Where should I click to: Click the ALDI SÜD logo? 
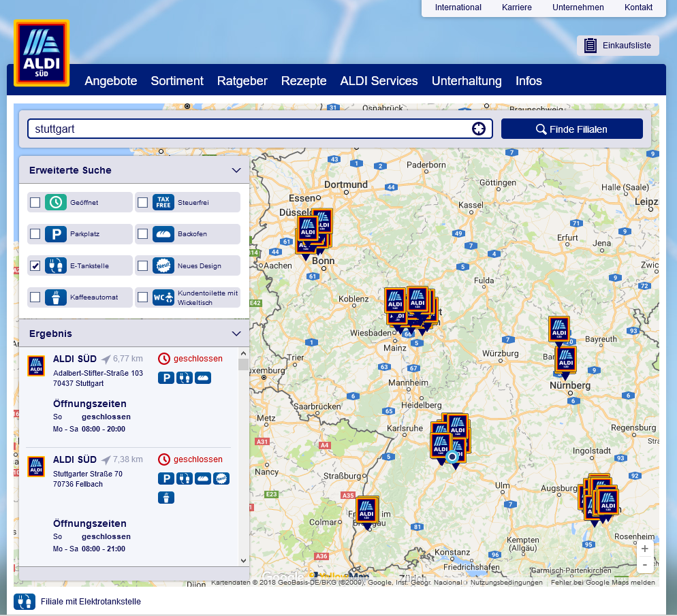tap(42, 53)
